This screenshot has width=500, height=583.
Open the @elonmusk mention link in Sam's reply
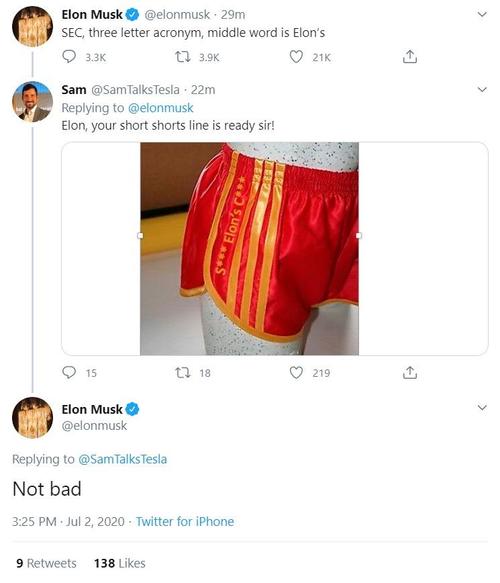point(161,108)
